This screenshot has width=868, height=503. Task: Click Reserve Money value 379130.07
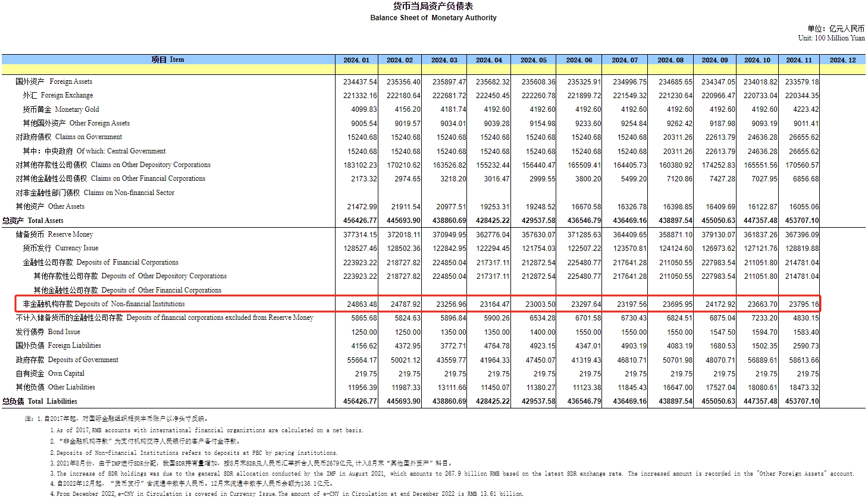718,235
